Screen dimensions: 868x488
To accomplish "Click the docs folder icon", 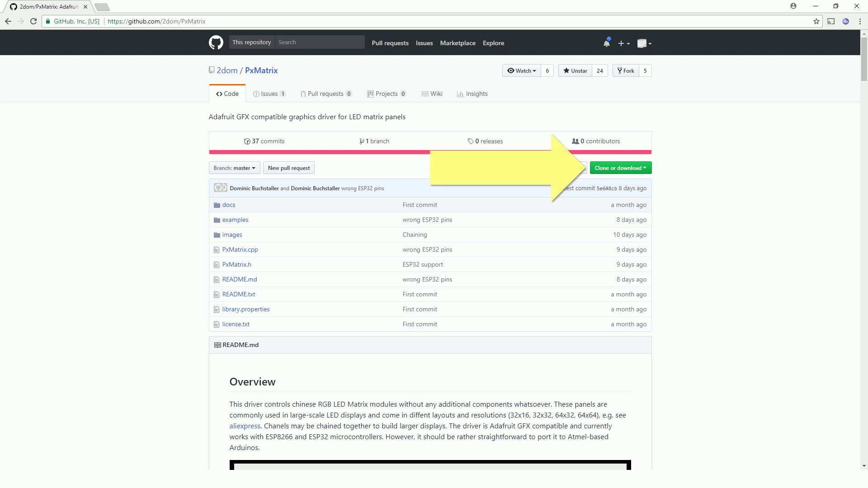I will coord(217,205).
